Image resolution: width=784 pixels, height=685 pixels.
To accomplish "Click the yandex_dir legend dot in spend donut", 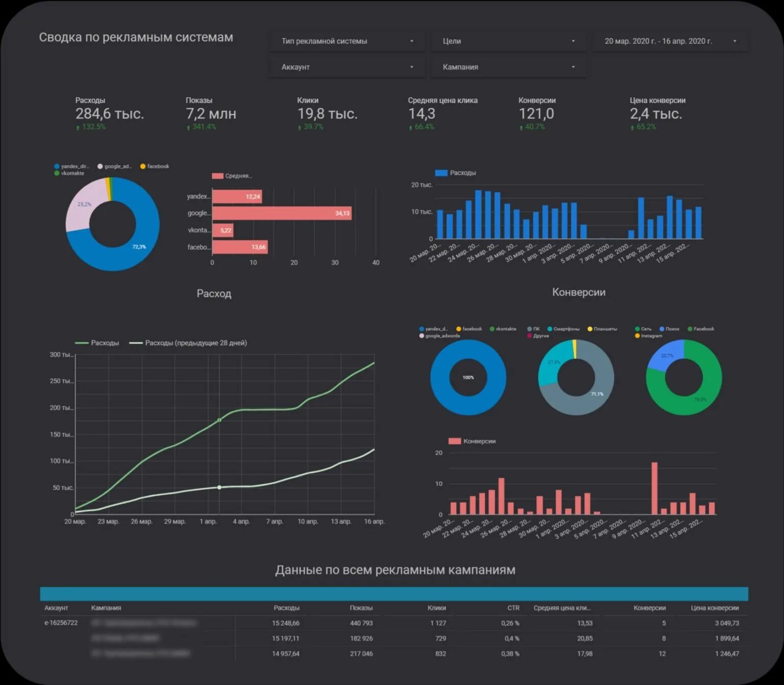I will [x=57, y=166].
